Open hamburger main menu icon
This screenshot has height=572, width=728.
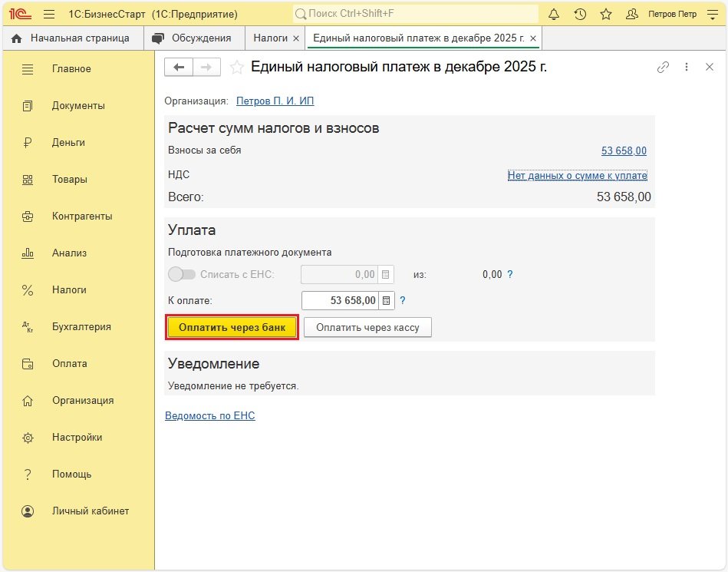(49, 15)
